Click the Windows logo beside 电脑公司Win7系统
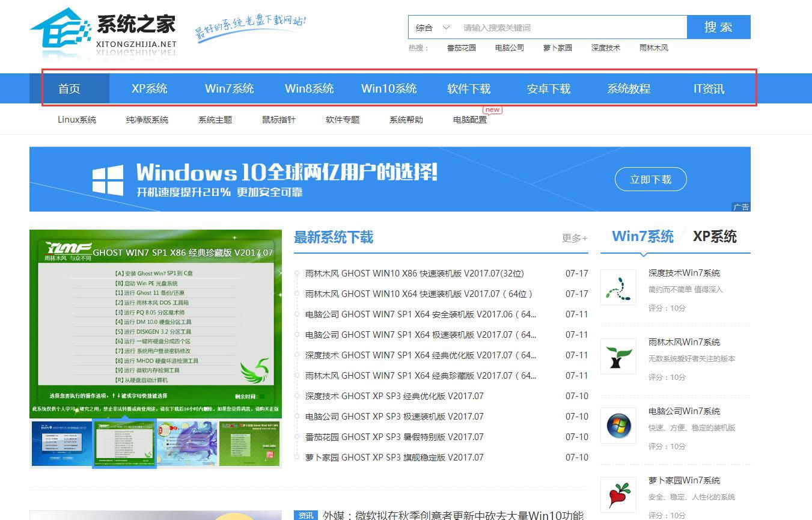This screenshot has width=812, height=520. 618,426
